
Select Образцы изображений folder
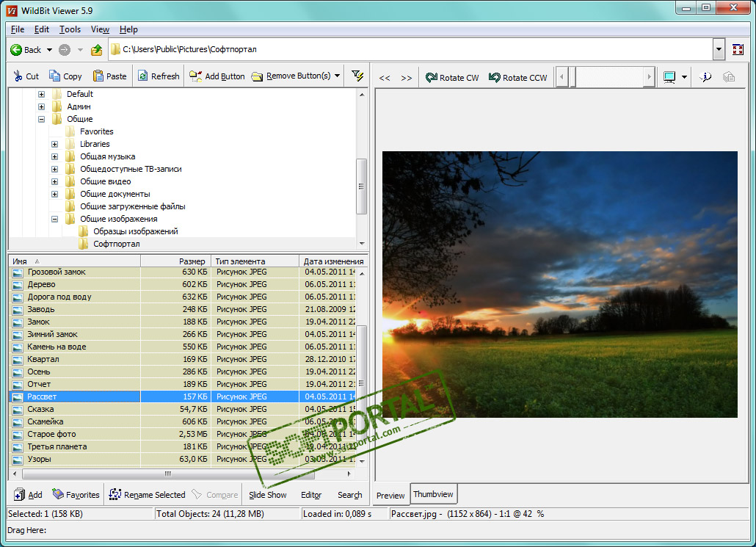(136, 231)
